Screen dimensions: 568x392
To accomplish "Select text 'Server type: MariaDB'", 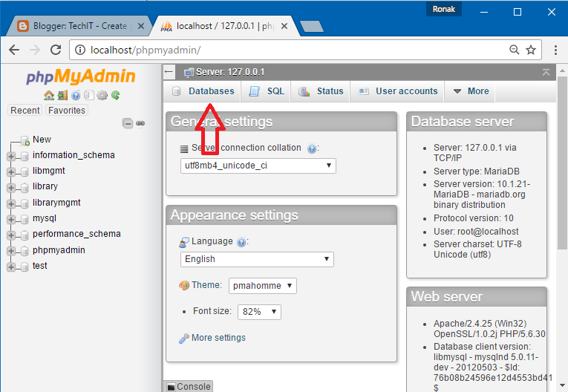I will (477, 171).
